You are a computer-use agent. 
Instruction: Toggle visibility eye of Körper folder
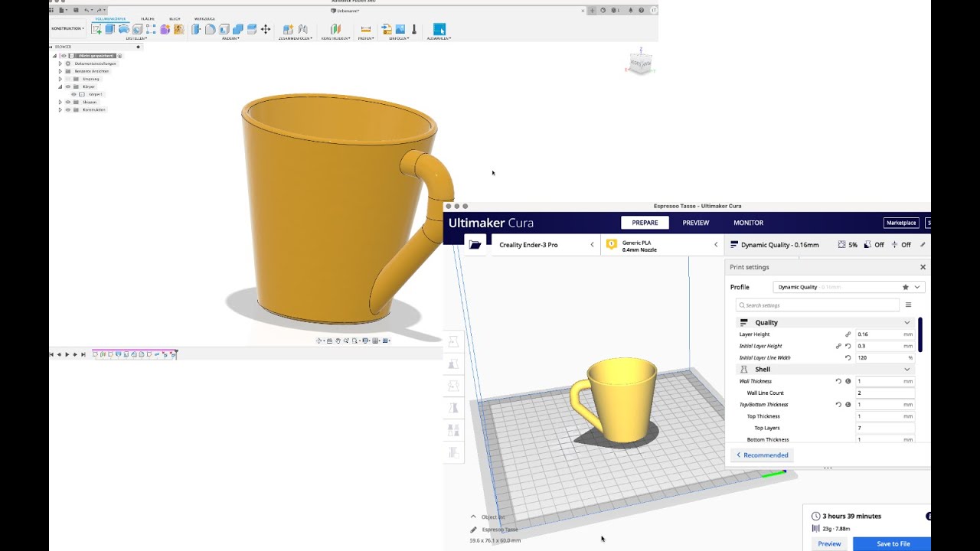coord(68,86)
